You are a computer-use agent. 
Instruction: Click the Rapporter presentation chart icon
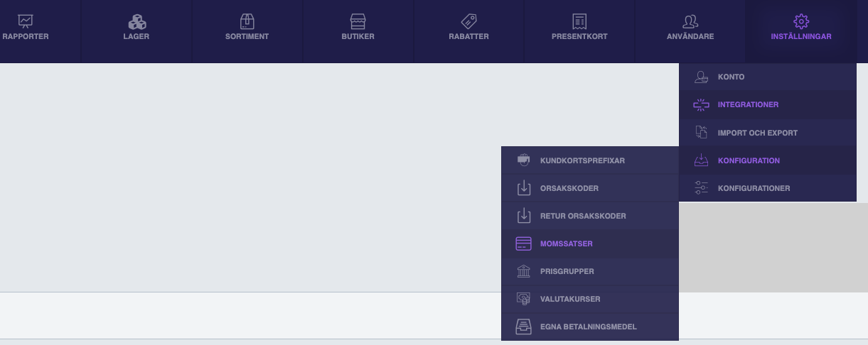coord(26,22)
